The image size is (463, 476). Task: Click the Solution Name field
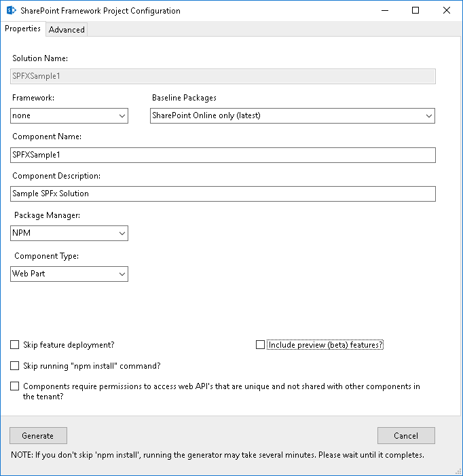point(223,77)
